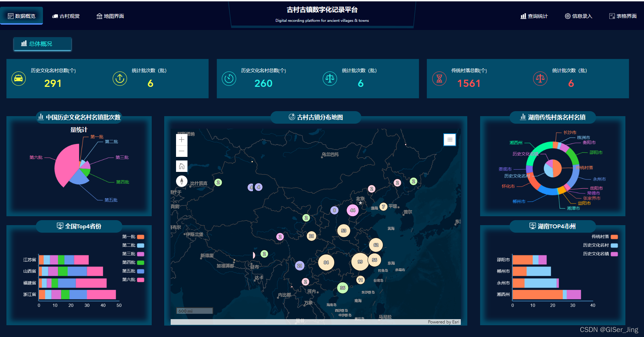This screenshot has height=337, width=644.
Task: Click the map zoom in (+) control
Action: click(182, 139)
